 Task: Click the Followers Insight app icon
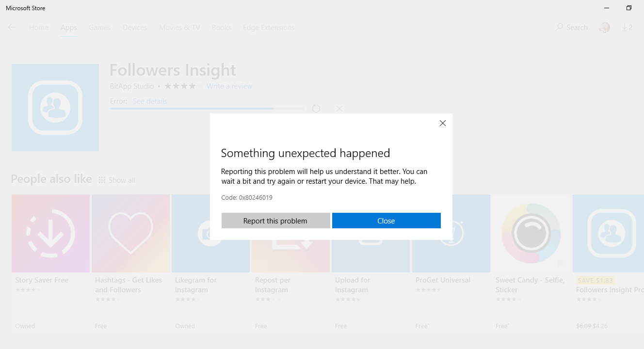point(55,108)
